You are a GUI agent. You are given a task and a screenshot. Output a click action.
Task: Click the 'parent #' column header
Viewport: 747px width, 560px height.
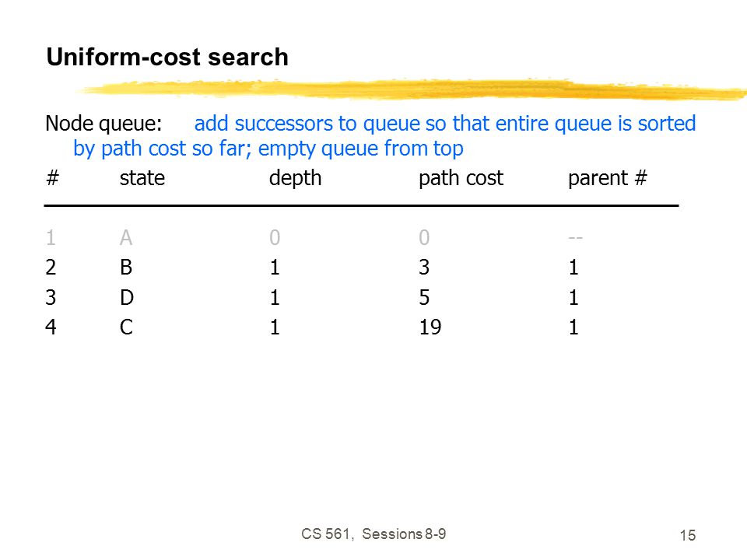click(x=608, y=179)
